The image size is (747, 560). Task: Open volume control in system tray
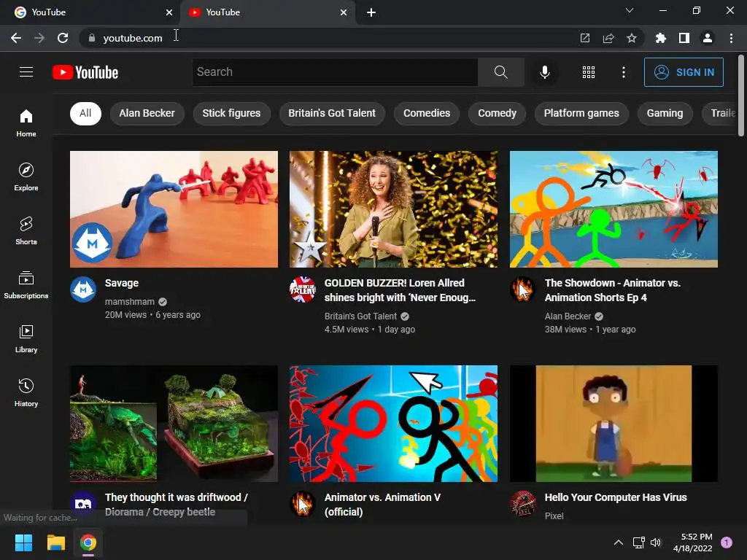656,542
